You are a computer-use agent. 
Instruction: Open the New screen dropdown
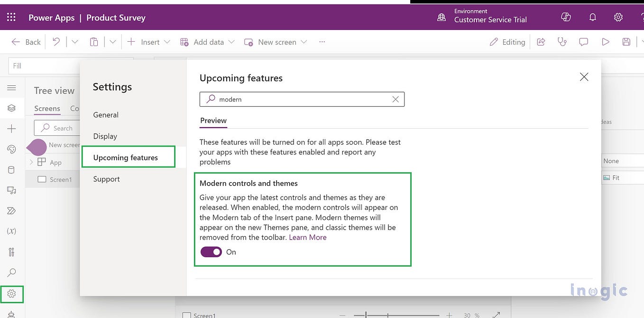276,42
